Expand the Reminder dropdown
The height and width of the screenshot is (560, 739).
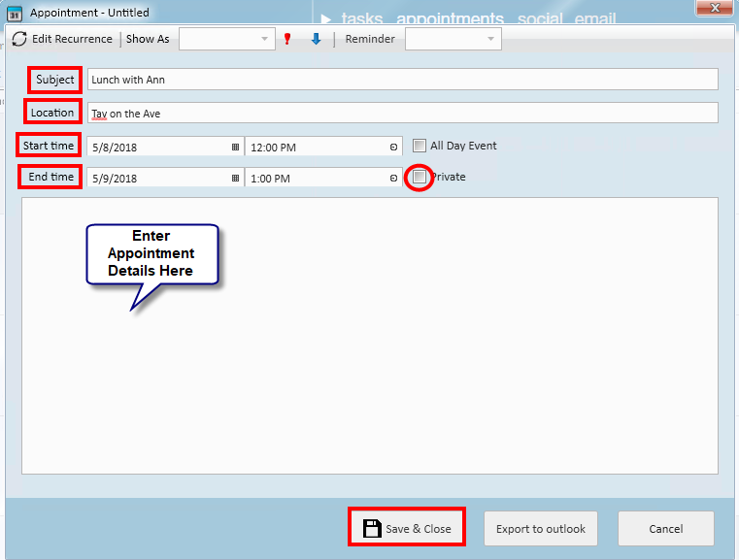(x=453, y=39)
